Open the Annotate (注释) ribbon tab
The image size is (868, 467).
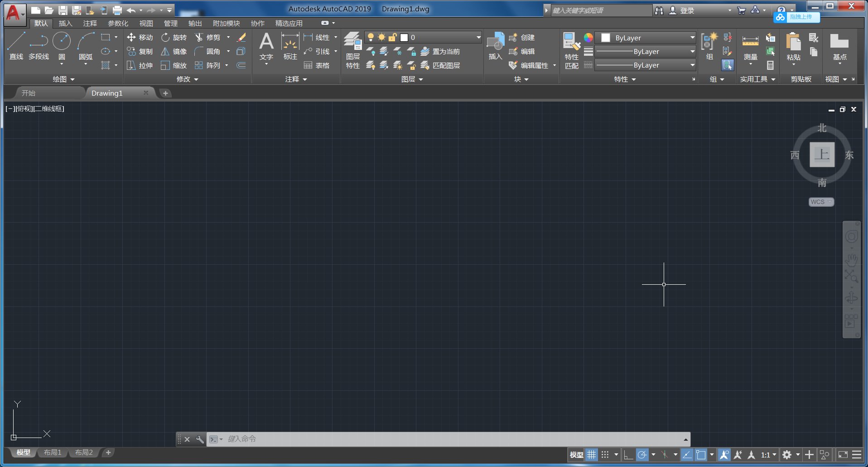pos(90,23)
